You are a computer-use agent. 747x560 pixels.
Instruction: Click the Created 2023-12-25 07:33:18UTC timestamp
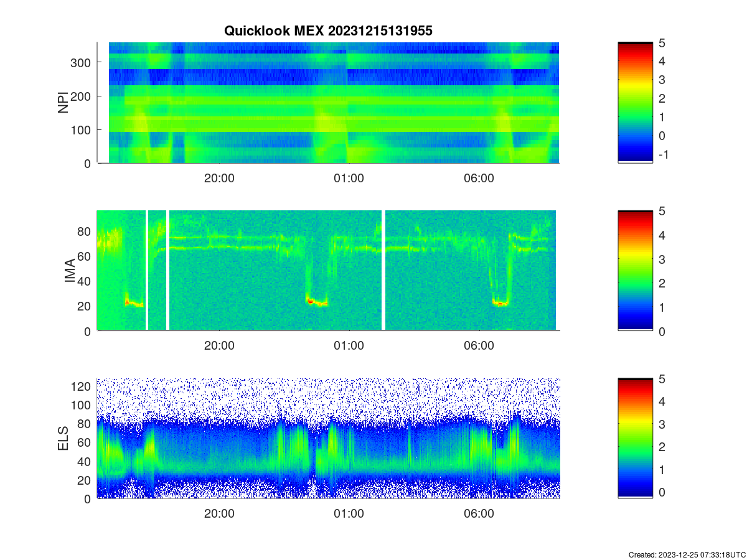(687, 554)
